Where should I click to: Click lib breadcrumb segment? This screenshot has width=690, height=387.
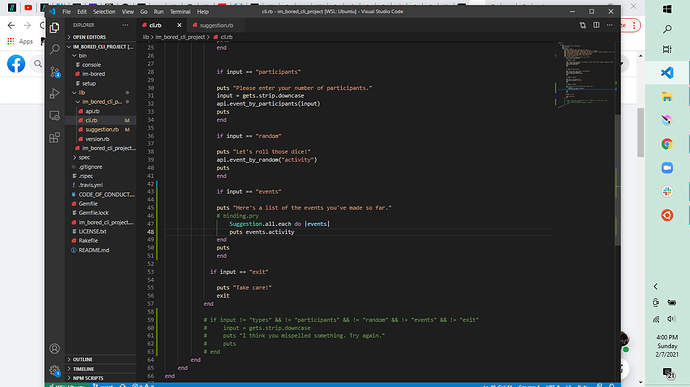(x=146, y=37)
